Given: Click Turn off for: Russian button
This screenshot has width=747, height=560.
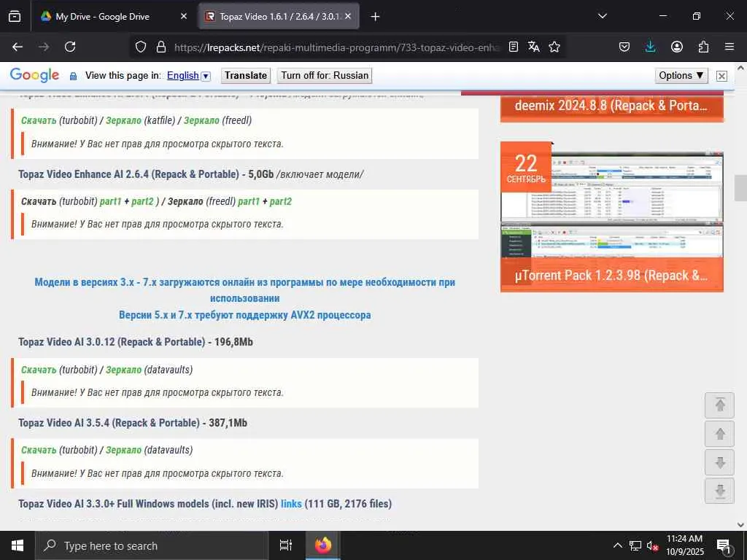Looking at the screenshot, I should coord(325,76).
